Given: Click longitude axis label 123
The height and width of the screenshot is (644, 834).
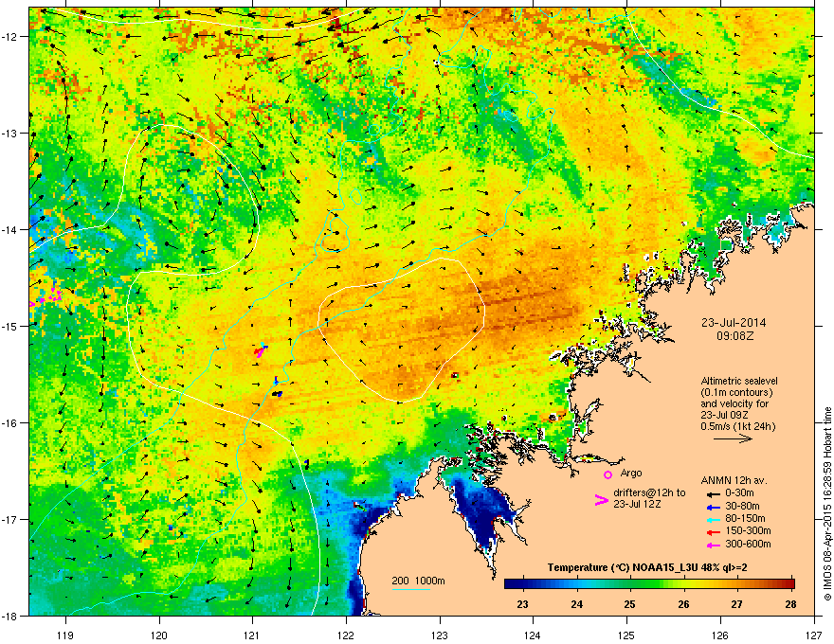Looking at the screenshot, I should tap(440, 635).
